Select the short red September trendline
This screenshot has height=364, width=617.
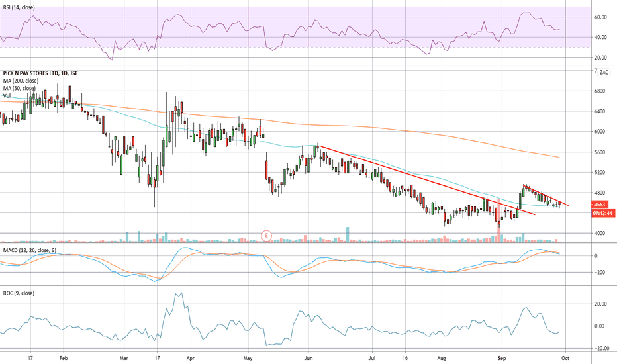[546, 195]
